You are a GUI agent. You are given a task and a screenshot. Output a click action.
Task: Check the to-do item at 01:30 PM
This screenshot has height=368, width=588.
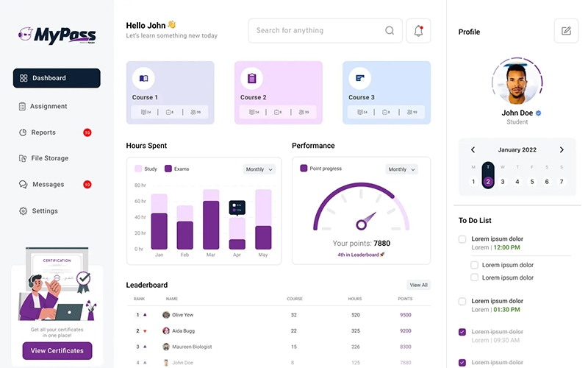[x=462, y=301]
